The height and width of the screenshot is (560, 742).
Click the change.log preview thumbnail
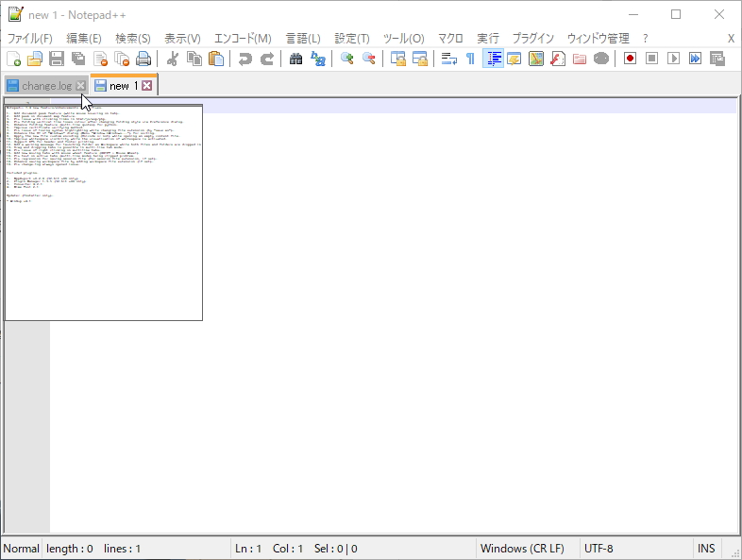coord(104,212)
